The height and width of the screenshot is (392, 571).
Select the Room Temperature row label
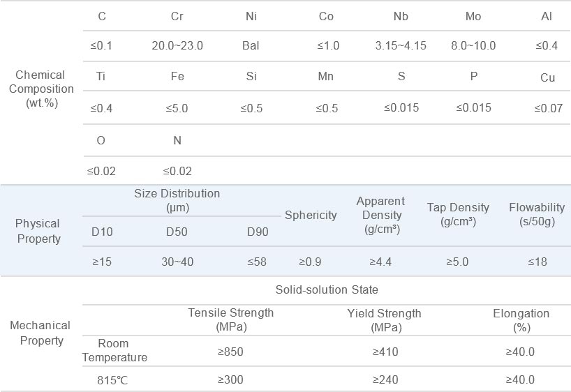click(x=114, y=351)
